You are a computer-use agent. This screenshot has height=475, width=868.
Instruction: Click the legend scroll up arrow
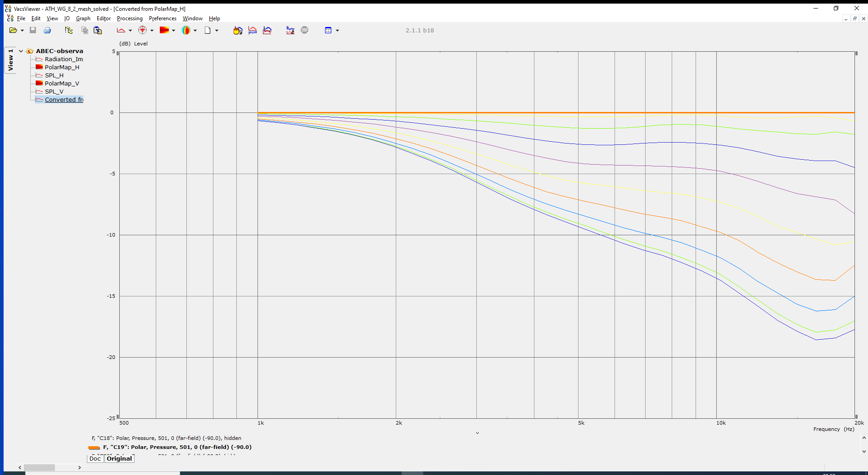[x=863, y=438]
